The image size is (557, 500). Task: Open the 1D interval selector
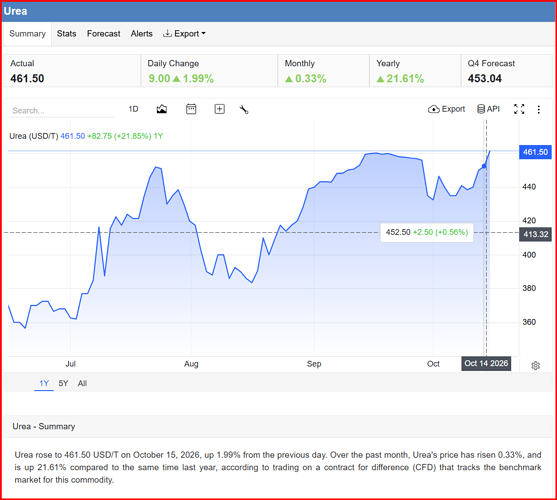[x=133, y=109]
